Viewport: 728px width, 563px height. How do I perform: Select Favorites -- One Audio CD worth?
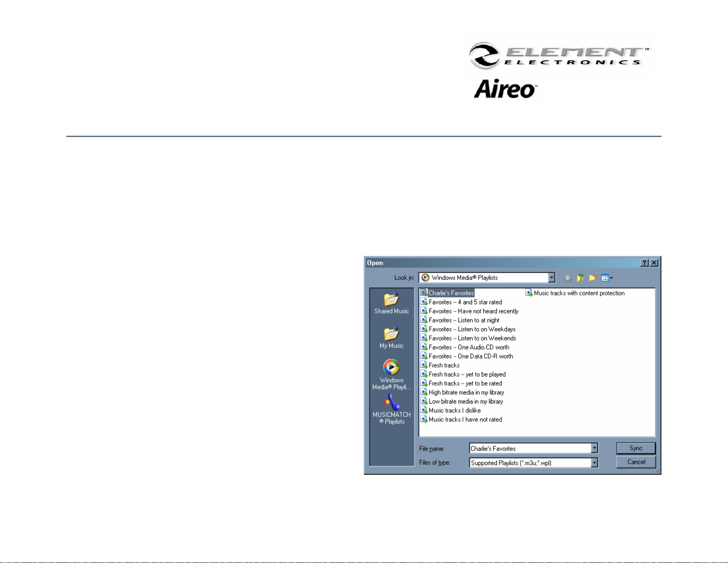pyautogui.click(x=465, y=347)
